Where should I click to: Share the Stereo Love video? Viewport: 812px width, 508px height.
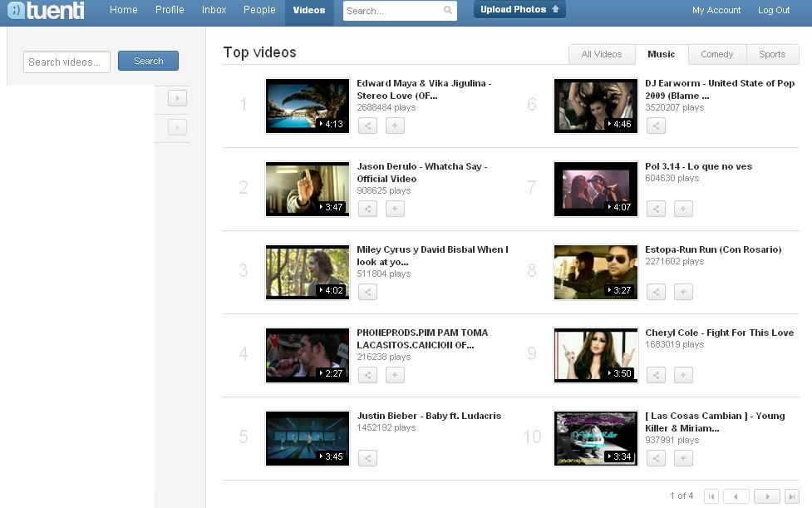click(x=367, y=126)
